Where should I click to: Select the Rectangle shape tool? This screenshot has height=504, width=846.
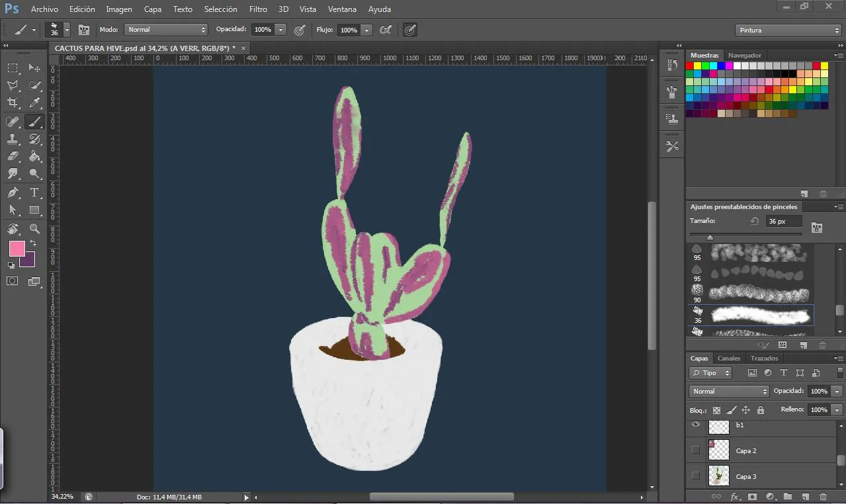[x=34, y=210]
